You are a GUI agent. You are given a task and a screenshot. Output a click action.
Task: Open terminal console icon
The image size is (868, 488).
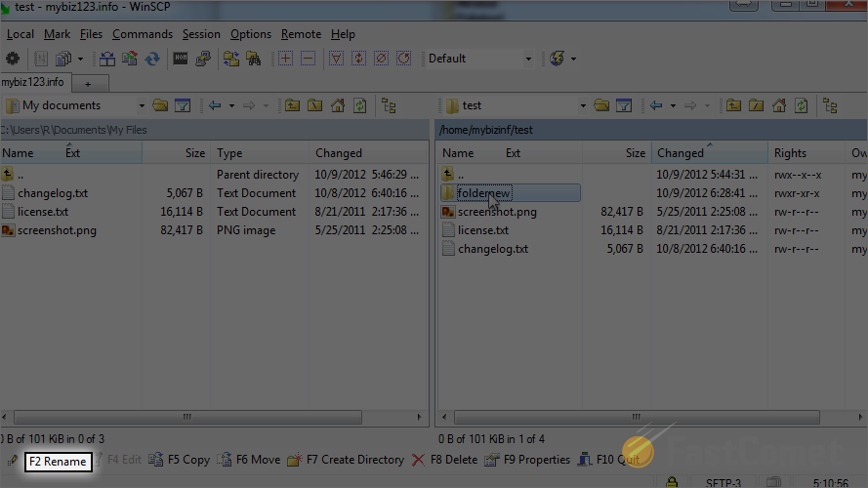[181, 59]
